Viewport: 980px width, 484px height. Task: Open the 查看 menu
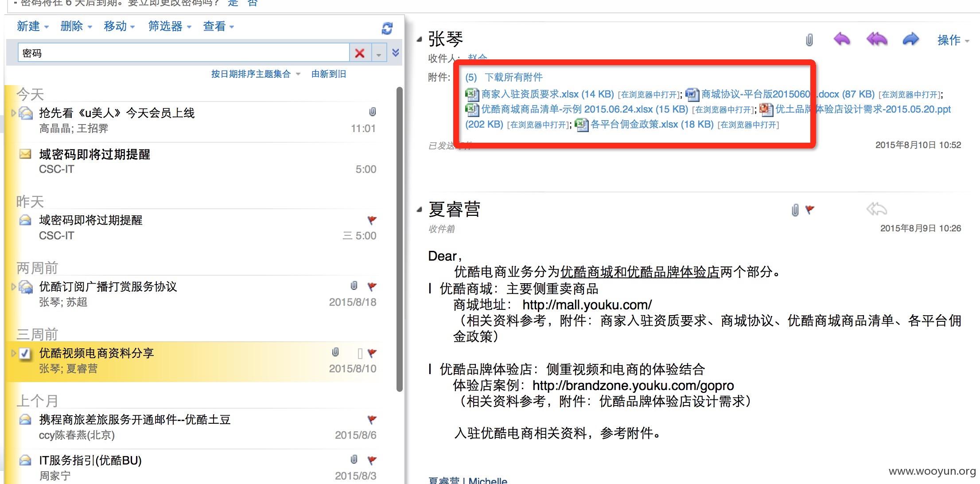218,26
